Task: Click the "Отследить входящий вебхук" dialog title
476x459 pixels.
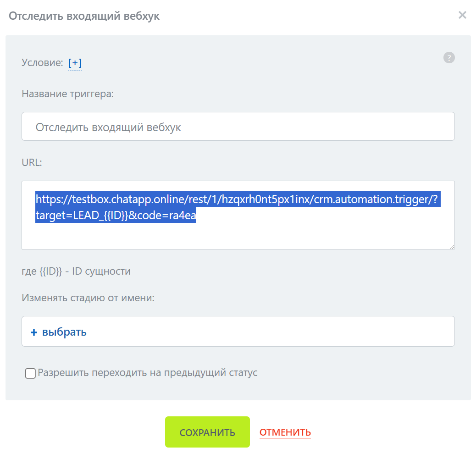Action: click(x=84, y=16)
